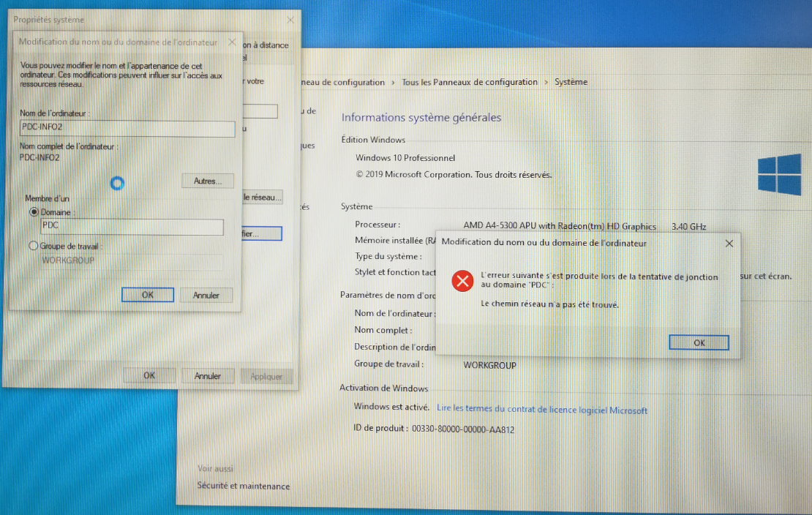Click the Windows logo in the System panel
Viewport: 812px width, 515px height.
coord(779,174)
